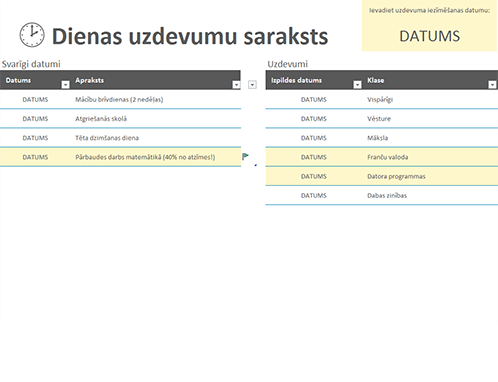Select the 'Dienas uzdevumu saraksts' title
498x382 pixels.
coord(190,36)
